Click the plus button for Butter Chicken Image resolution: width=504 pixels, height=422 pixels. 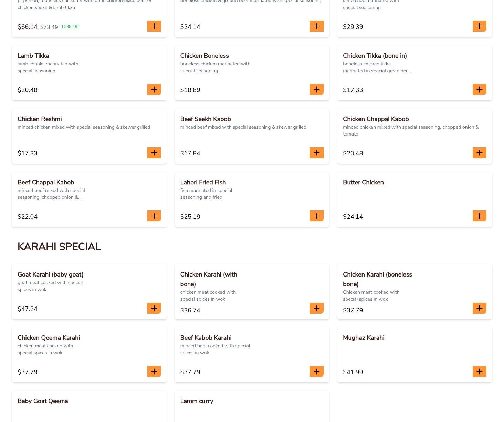click(479, 216)
